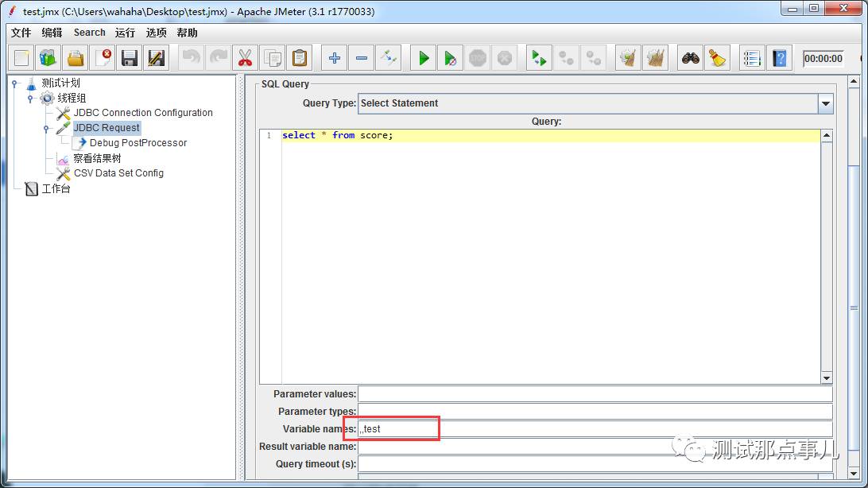Click the Close test plan icon
868x488 pixels.
103,58
